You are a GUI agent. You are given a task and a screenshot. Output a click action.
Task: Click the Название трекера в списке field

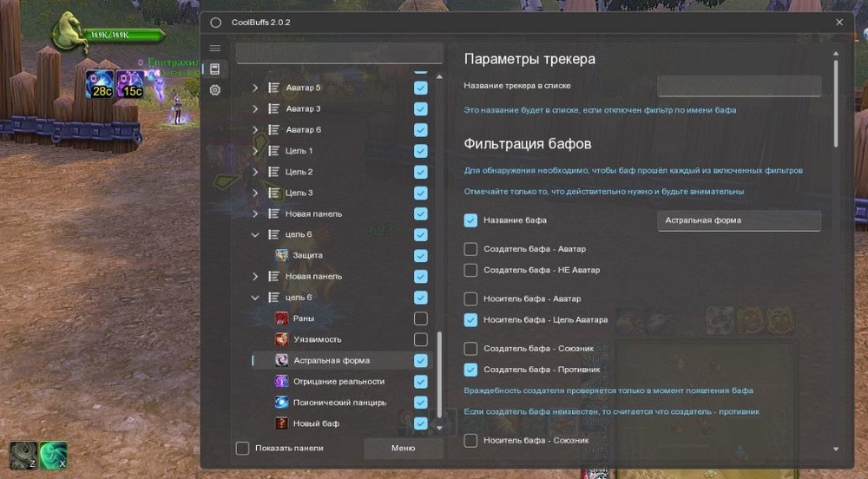[738, 86]
